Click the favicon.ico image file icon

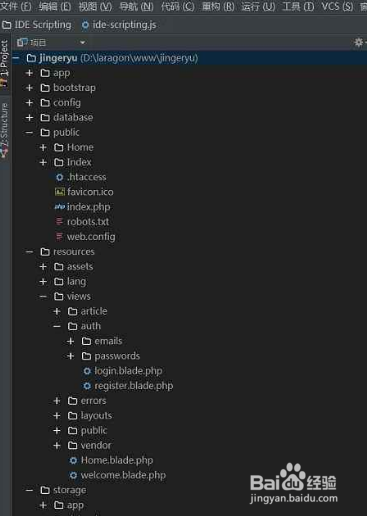60,192
